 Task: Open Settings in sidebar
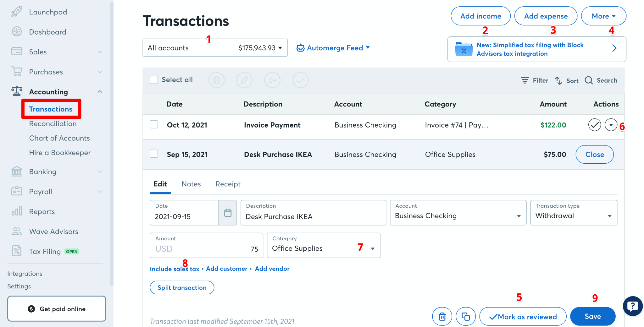19,286
